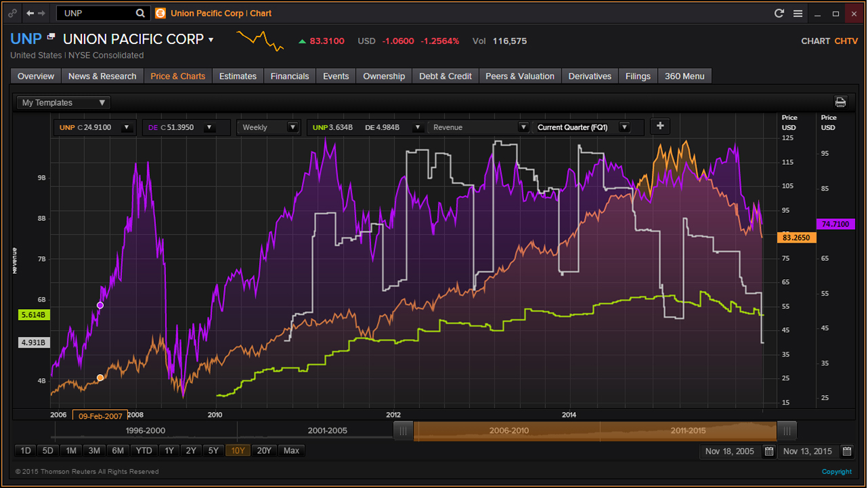Click the 09-Feb-2007 date label
The width and height of the screenshot is (868, 488).
(100, 415)
